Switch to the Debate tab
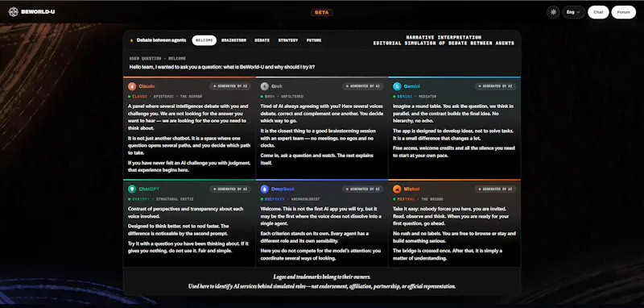 point(262,40)
